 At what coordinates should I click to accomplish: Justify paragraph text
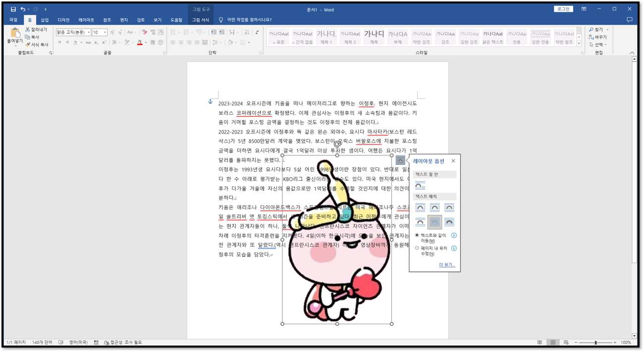point(197,43)
